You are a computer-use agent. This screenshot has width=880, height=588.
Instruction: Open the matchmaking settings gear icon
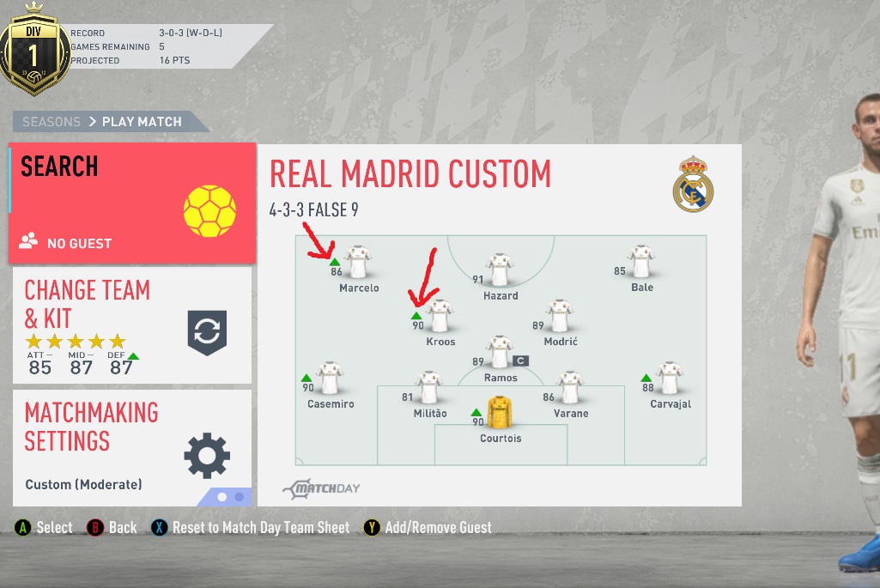pos(207,456)
